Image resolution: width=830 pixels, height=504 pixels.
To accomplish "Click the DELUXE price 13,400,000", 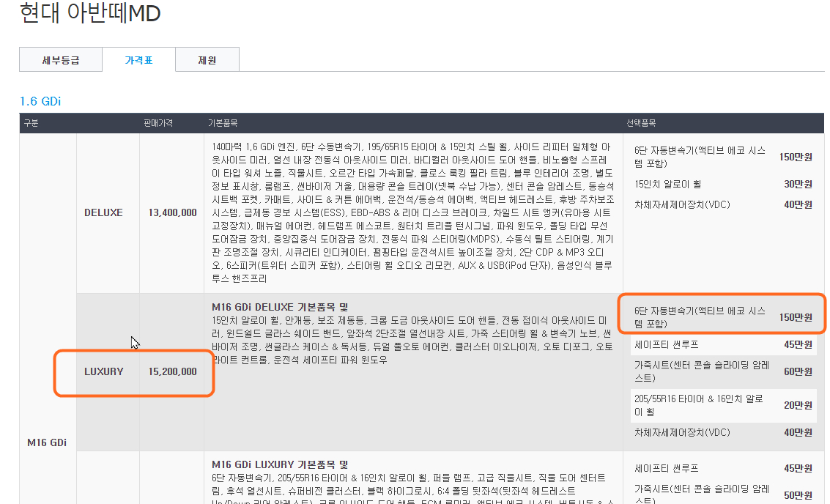I will pos(173,213).
